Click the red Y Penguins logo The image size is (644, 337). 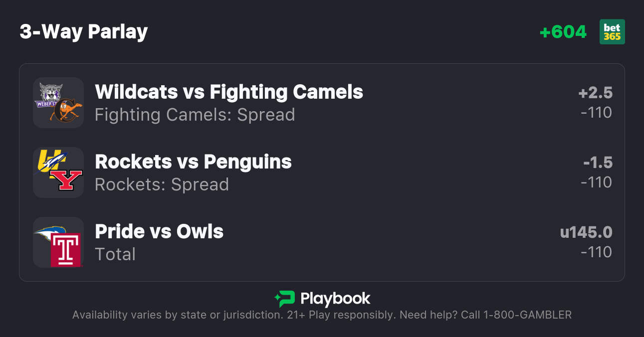pyautogui.click(x=69, y=180)
